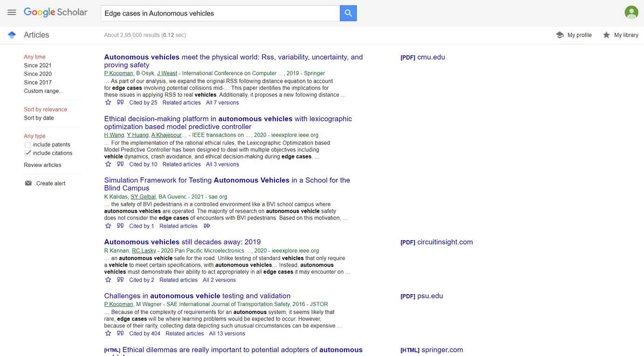The width and height of the screenshot is (644, 356).
Task: Filter results Since 2020
Action: coord(38,74)
